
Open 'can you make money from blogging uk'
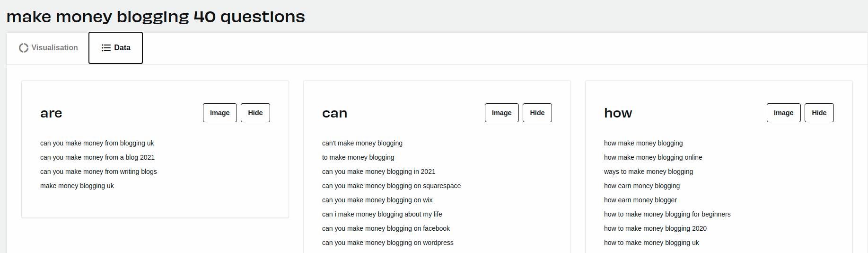(97, 143)
